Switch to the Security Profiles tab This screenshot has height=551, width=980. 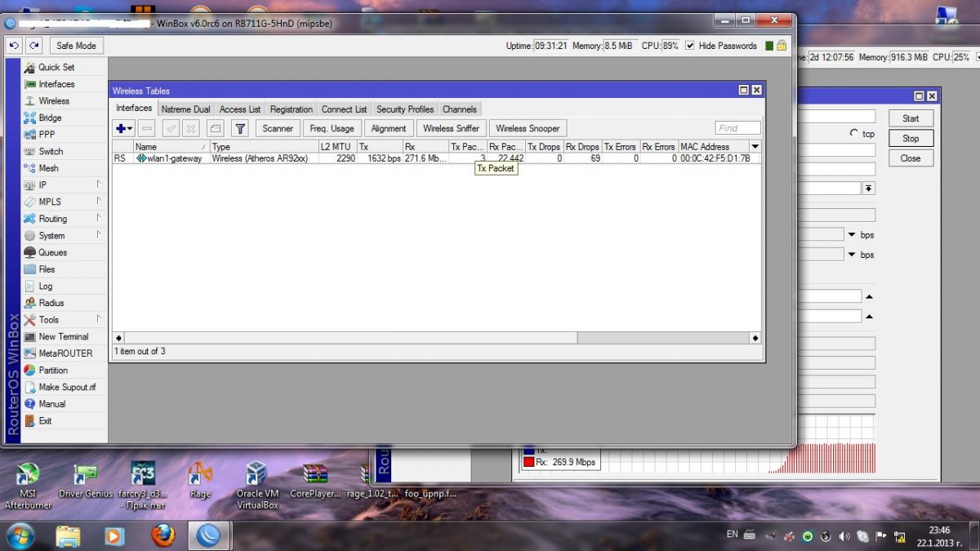coord(404,109)
